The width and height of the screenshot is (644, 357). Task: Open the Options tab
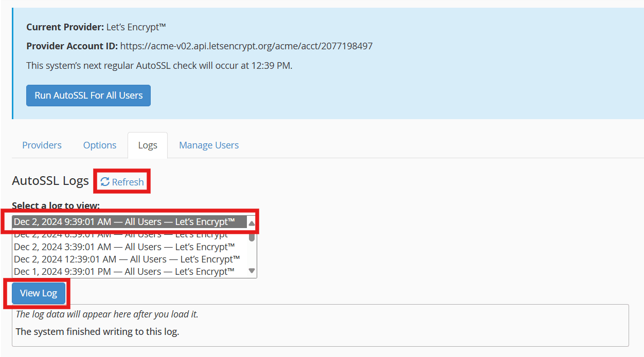100,145
